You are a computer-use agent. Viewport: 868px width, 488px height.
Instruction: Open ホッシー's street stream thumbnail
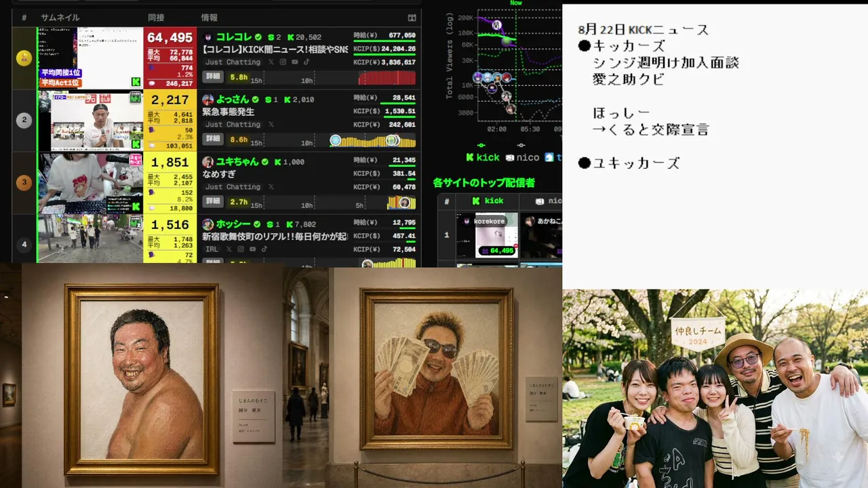pyautogui.click(x=90, y=239)
